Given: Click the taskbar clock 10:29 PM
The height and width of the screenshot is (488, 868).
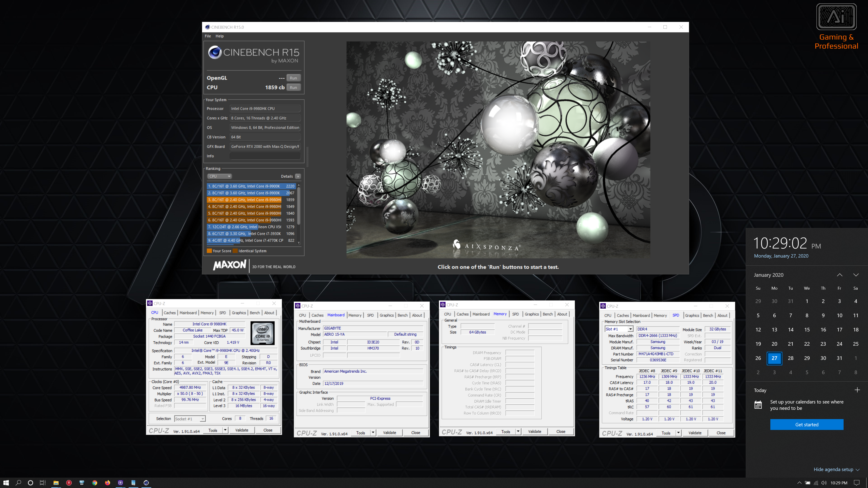Looking at the screenshot, I should pyautogui.click(x=839, y=483).
